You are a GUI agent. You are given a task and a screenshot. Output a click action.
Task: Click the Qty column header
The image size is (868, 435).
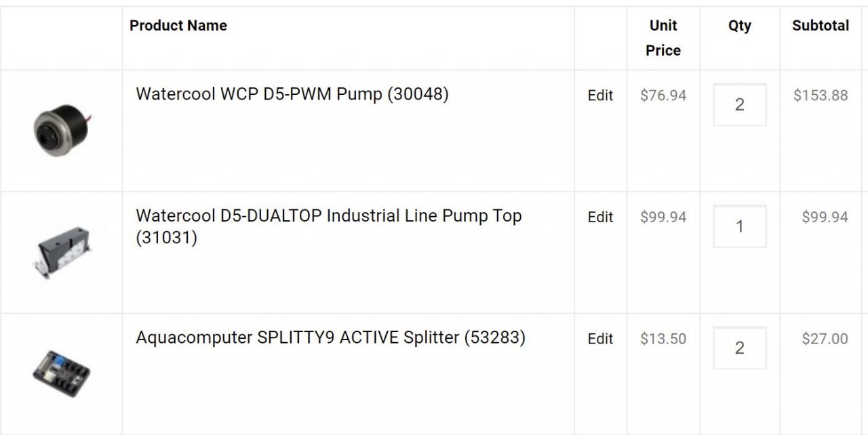pyautogui.click(x=739, y=26)
